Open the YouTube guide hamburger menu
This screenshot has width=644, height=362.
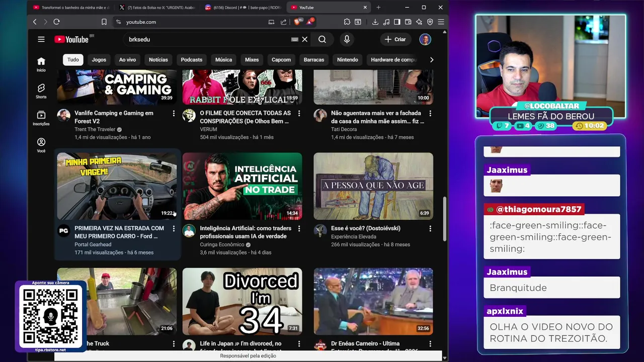[x=41, y=39]
